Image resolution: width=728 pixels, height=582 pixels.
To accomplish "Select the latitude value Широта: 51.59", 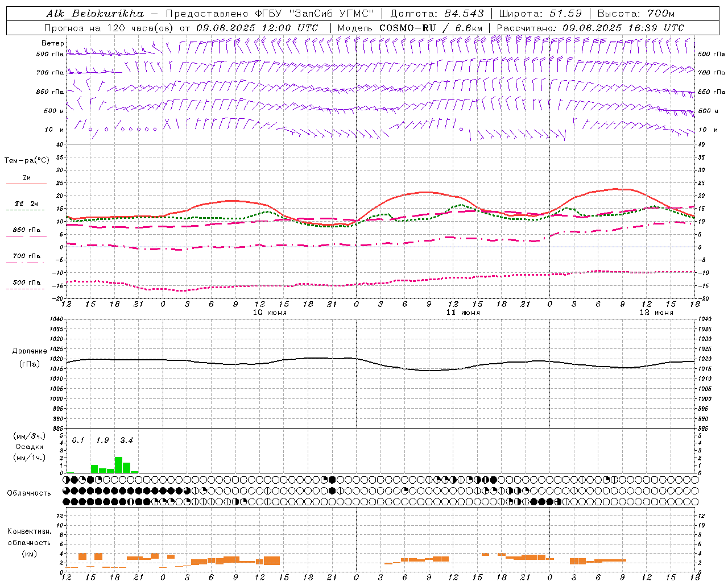I will (540, 14).
